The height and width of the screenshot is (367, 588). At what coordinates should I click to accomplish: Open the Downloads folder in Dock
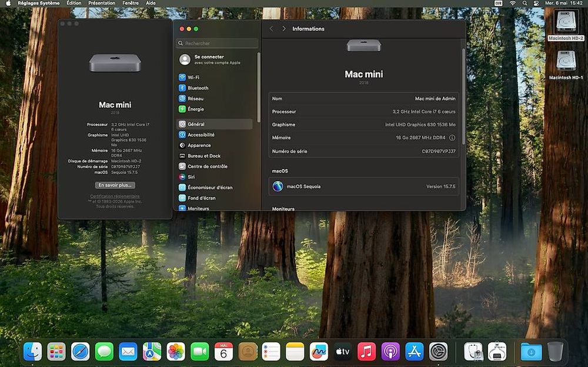(531, 352)
